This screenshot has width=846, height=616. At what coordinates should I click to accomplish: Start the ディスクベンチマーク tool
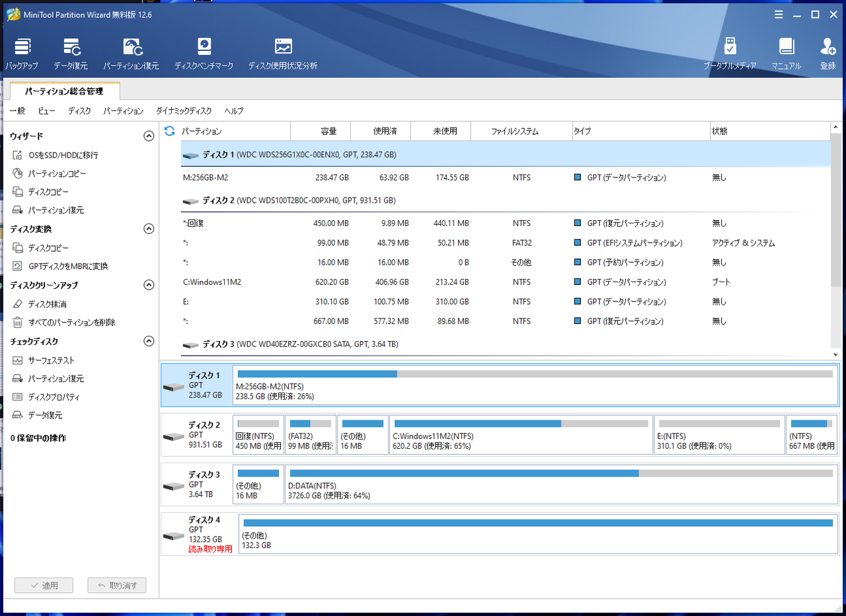[204, 54]
